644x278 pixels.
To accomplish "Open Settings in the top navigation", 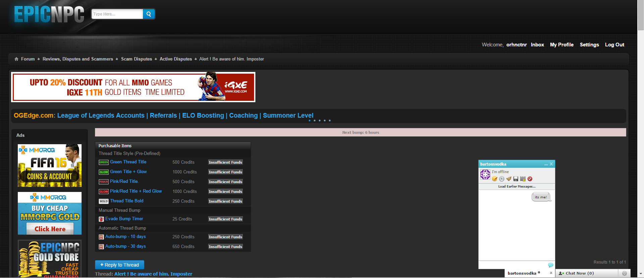I will [589, 45].
